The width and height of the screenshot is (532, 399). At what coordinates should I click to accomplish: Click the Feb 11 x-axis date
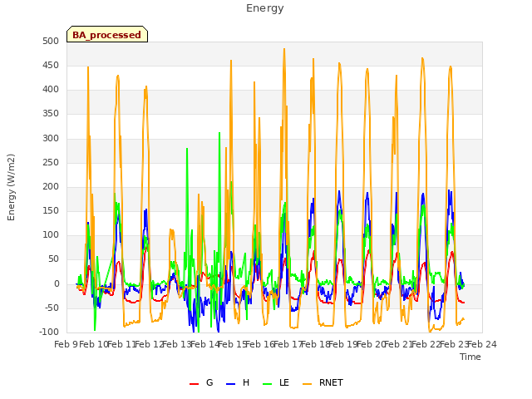pyautogui.click(x=121, y=345)
